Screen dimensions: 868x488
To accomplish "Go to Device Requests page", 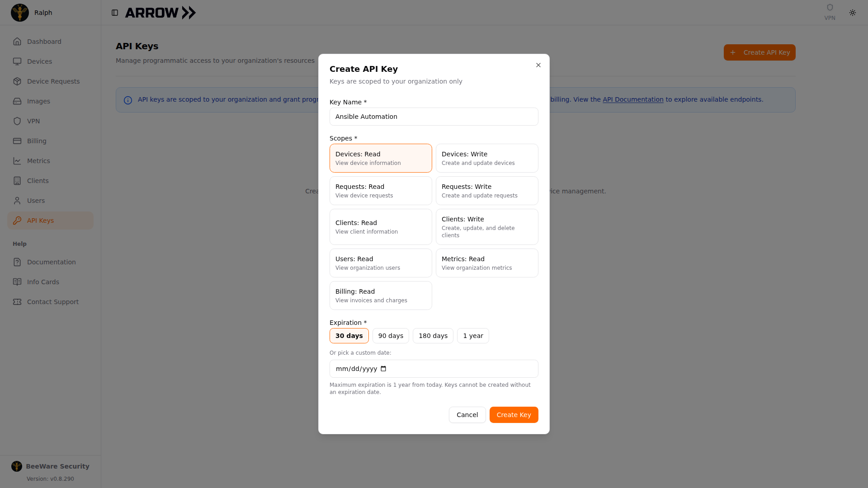I will (50, 81).
